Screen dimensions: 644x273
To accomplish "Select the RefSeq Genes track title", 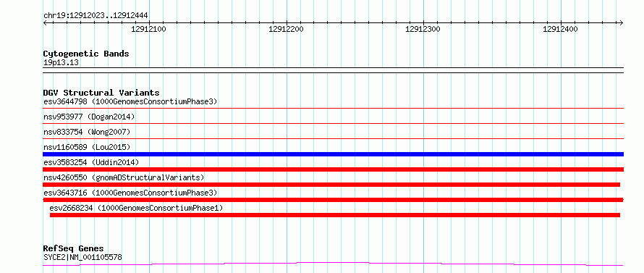I will pos(73,248).
